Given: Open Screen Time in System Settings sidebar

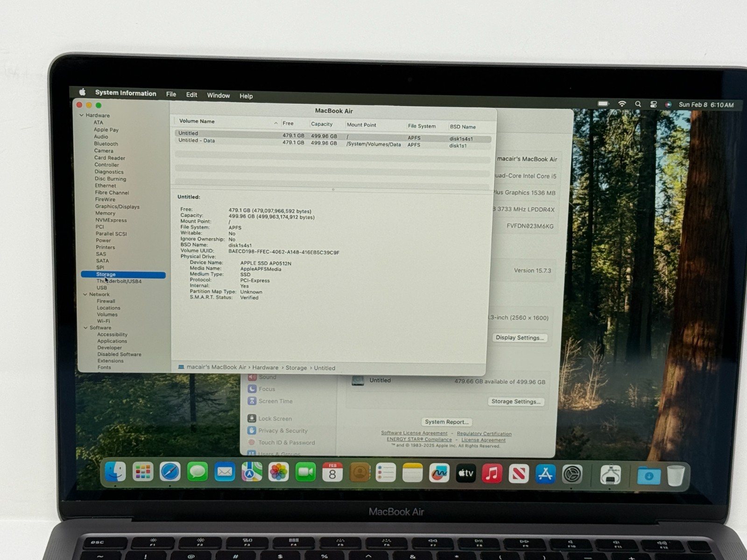Looking at the screenshot, I should pyautogui.click(x=275, y=401).
